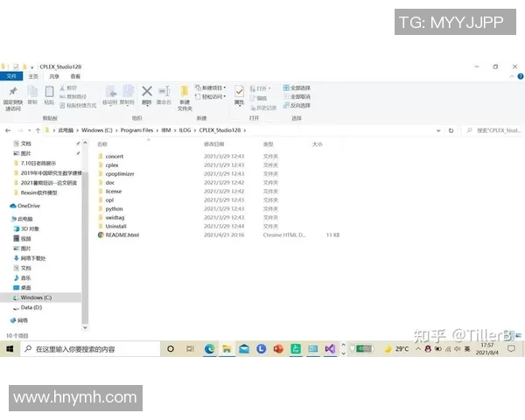This screenshot has width=525, height=420.
Task: Launch Visual Studio from the taskbar
Action: pyautogui.click(x=330, y=348)
